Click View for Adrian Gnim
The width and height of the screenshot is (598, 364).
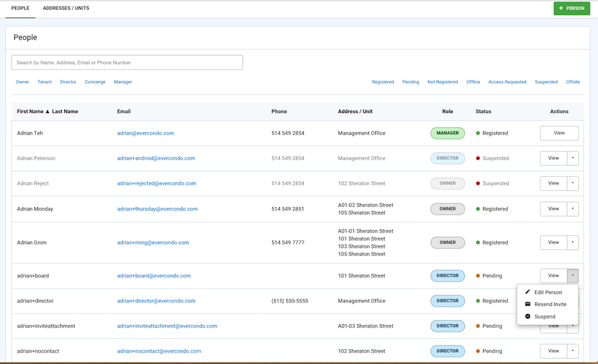(x=553, y=243)
